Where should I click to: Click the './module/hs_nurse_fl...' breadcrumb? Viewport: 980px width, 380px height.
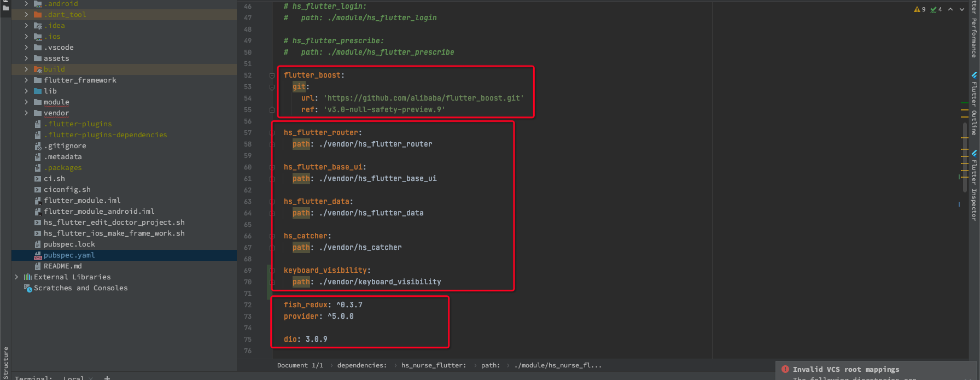(558, 365)
